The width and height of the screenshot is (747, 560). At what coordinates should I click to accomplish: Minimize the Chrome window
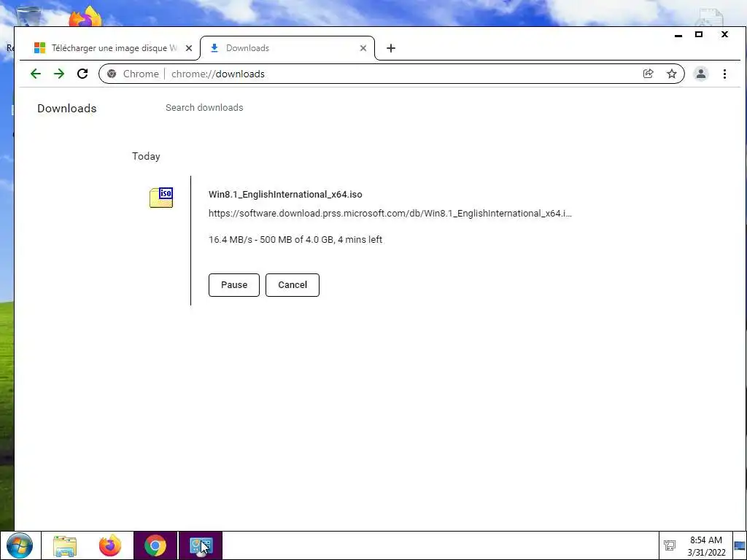coord(678,35)
